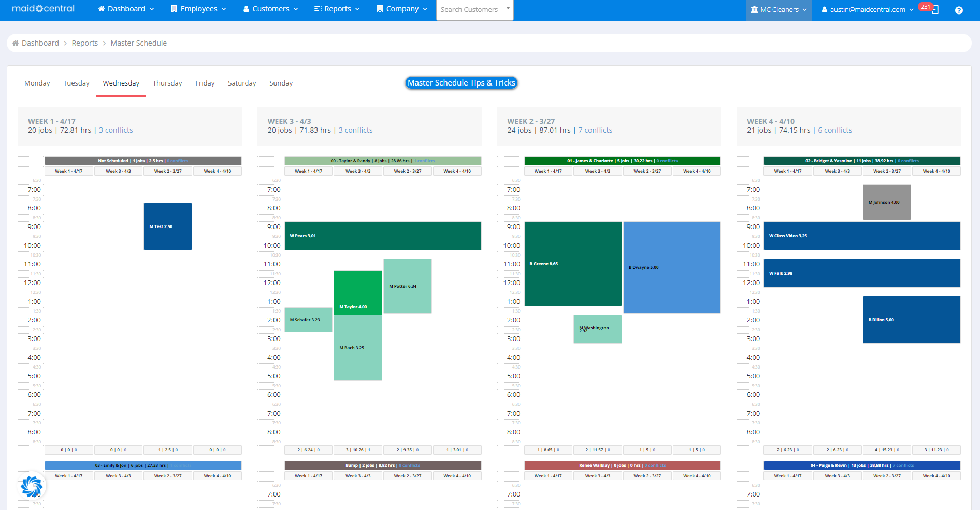980x510 pixels.
Task: Switch to the Friday tab
Action: coord(205,83)
